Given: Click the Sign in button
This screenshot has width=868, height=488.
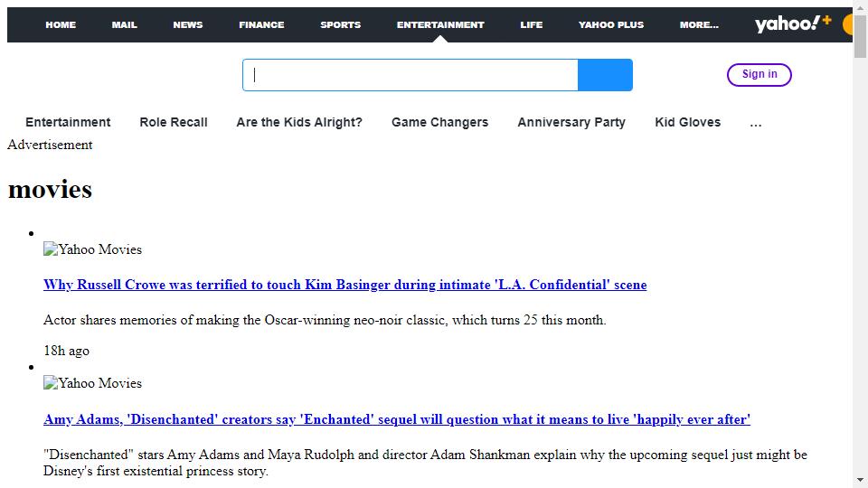Looking at the screenshot, I should coord(759,74).
